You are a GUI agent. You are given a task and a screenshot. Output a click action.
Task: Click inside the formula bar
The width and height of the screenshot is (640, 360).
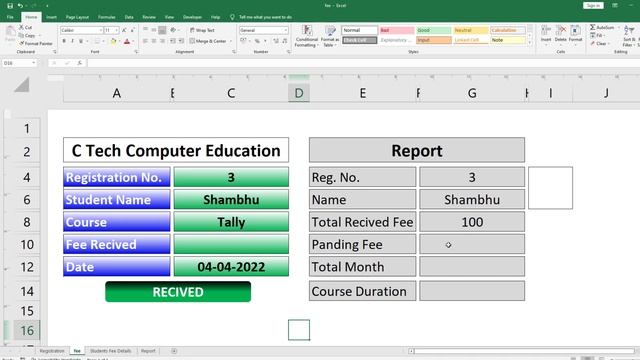click(x=362, y=63)
